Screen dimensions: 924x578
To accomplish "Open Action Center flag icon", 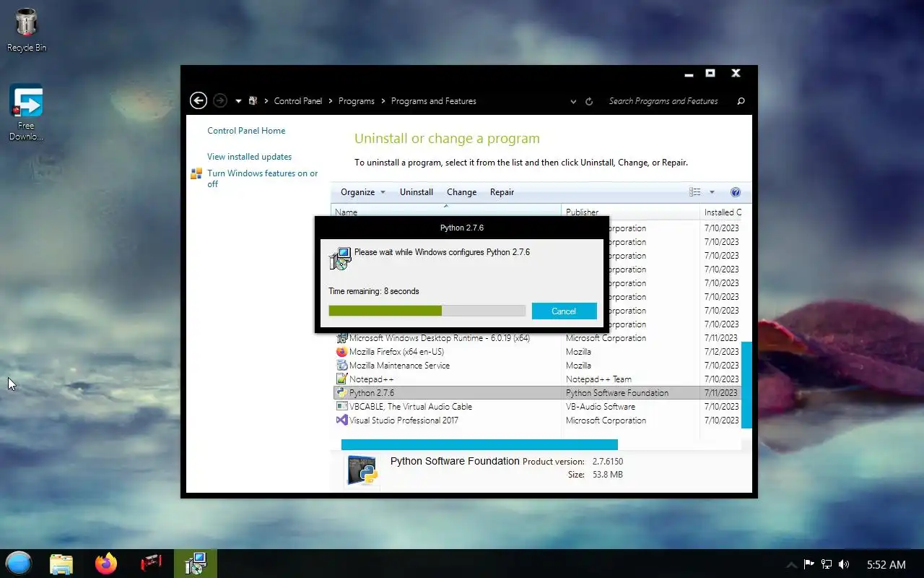I will coord(809,564).
